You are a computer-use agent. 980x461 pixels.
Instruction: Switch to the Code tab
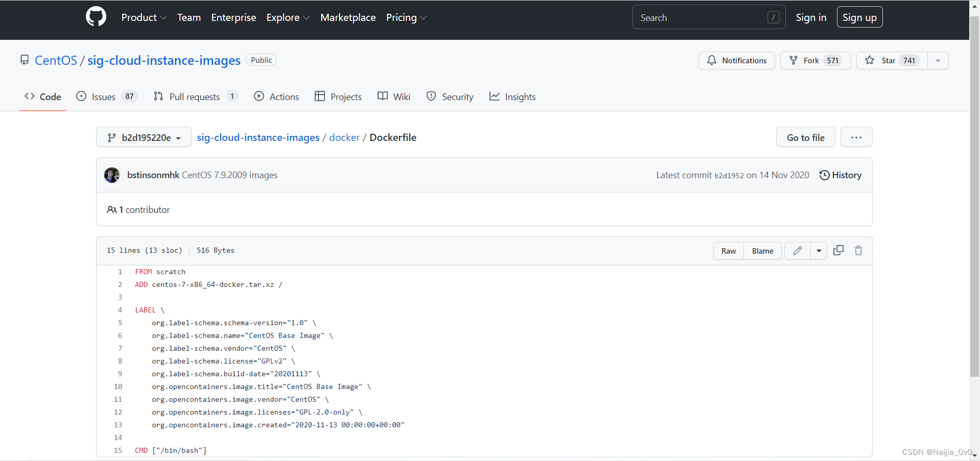click(43, 96)
